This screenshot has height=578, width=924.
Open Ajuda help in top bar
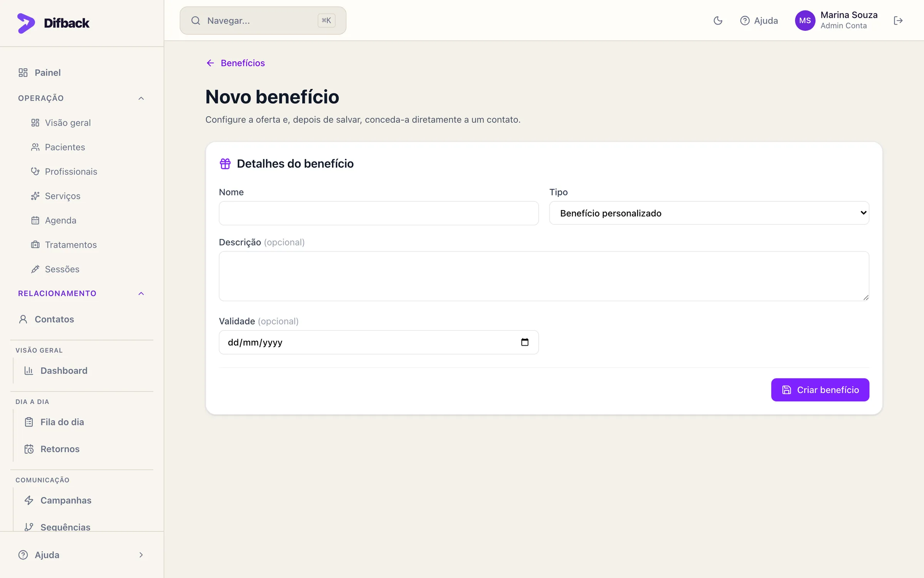coord(759,21)
